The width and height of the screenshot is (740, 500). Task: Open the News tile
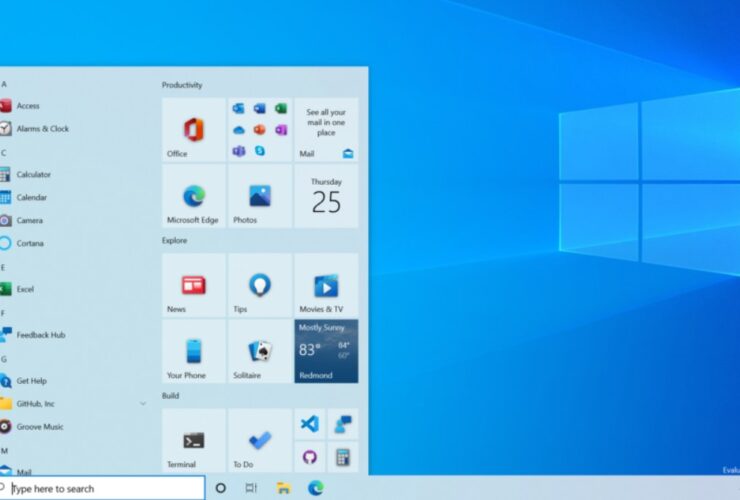point(193,285)
